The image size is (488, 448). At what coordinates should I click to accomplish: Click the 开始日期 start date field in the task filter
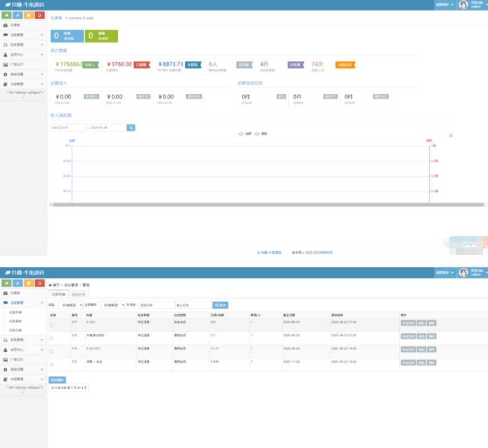[157, 305]
